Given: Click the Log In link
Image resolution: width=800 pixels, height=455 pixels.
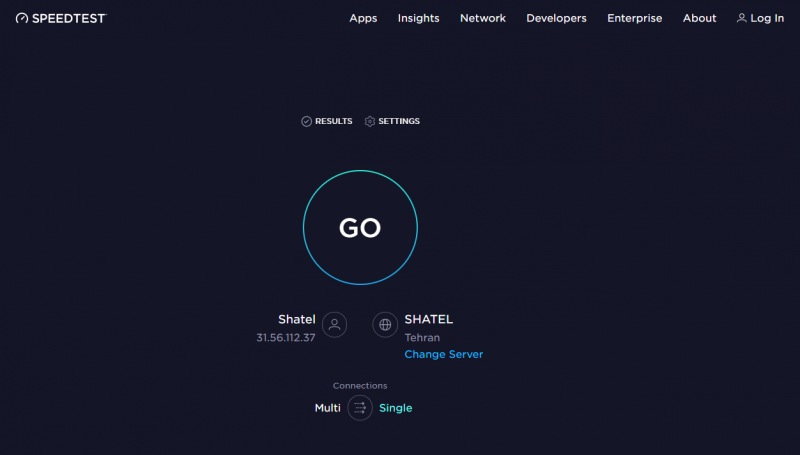Looking at the screenshot, I should [767, 18].
